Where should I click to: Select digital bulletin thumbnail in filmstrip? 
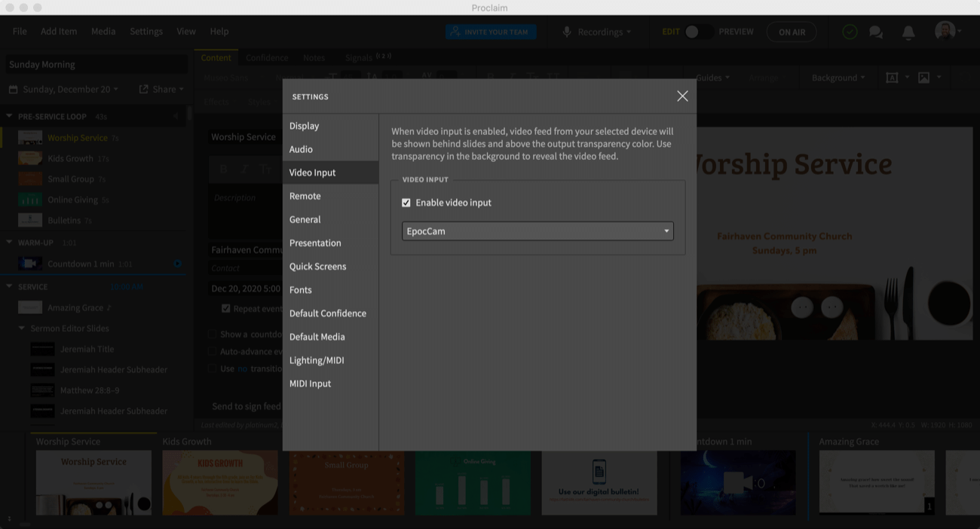click(599, 482)
